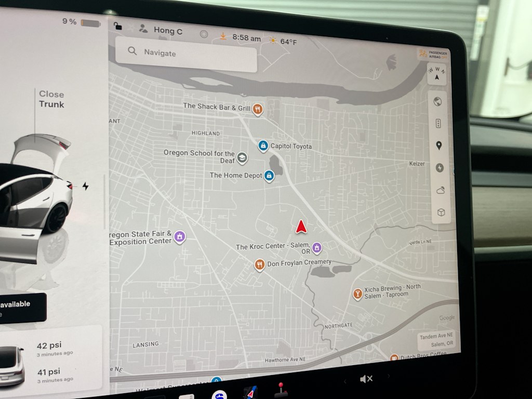Open the navigation app dock icon
Viewport: 532px width, 399px height.
click(x=250, y=393)
